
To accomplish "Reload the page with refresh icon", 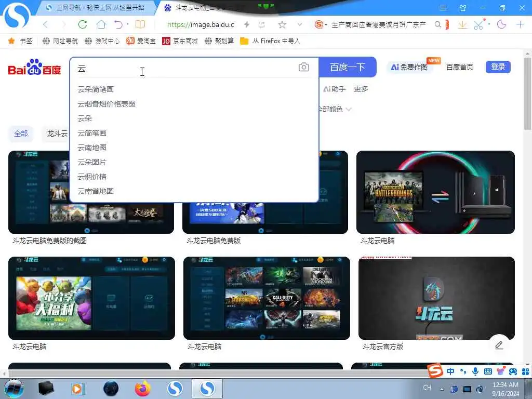I will [x=83, y=24].
